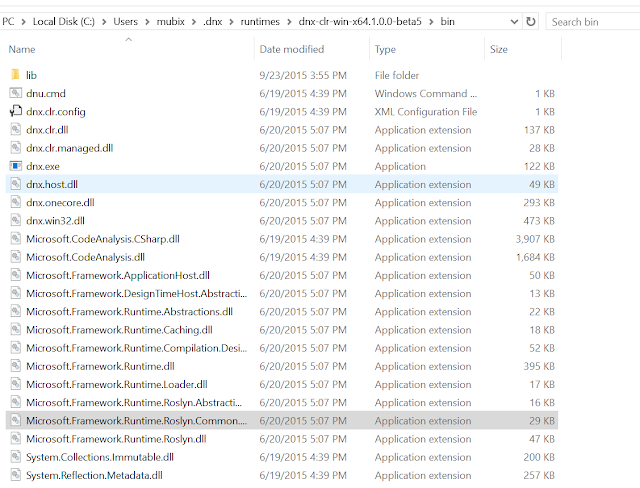Screen dimensions: 640x488
Task: Expand the chevron after mubix in path
Action: tap(194, 22)
